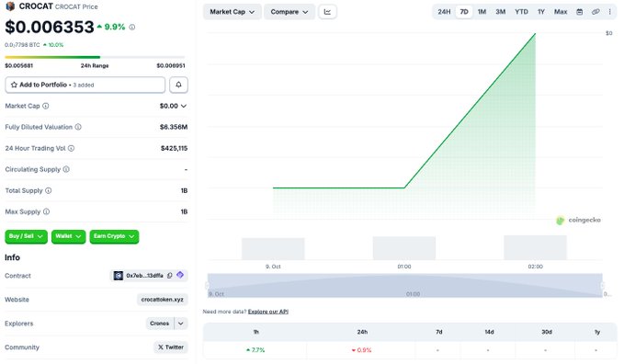624x364 pixels.
Task: Open the Buy / Sell dropdown
Action: click(27, 236)
